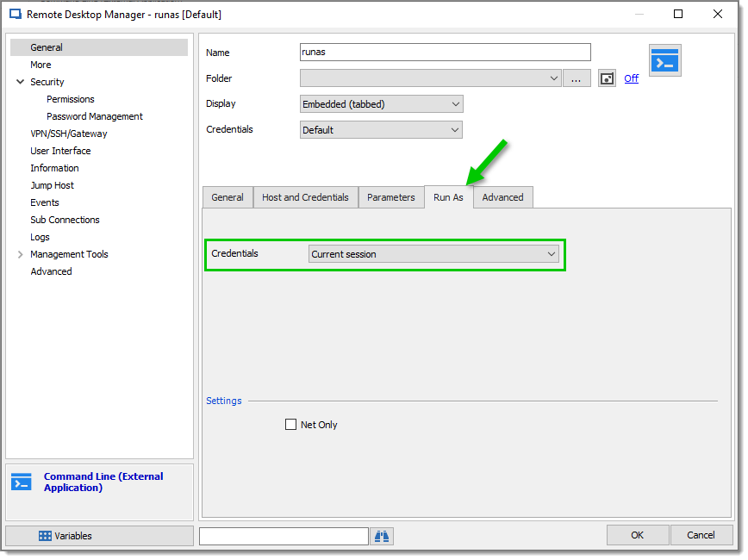This screenshot has height=560, width=748.
Task: Open the Advanced tab
Action: (502, 197)
